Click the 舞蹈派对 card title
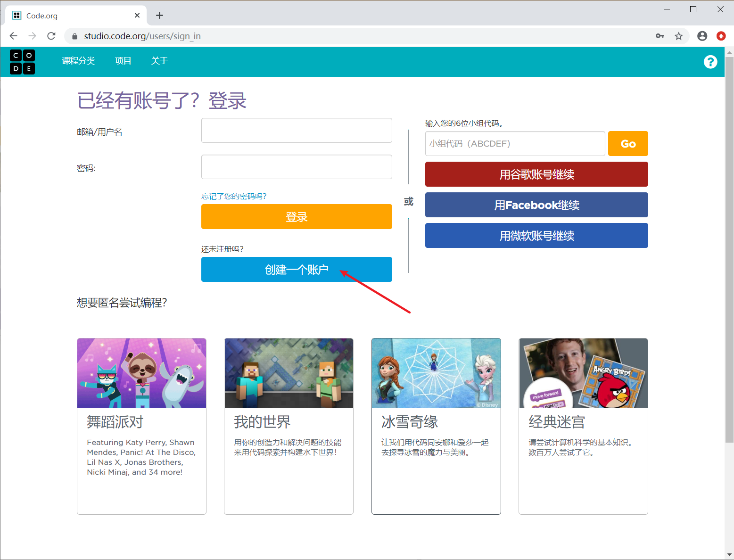This screenshot has width=734, height=560. (115, 422)
